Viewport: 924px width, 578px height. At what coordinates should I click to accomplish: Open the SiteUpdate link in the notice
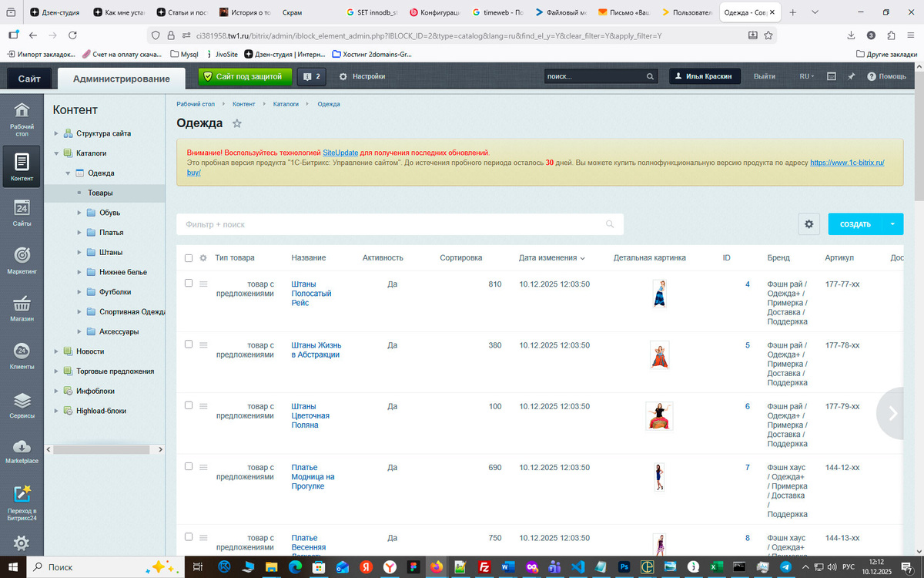(x=340, y=153)
